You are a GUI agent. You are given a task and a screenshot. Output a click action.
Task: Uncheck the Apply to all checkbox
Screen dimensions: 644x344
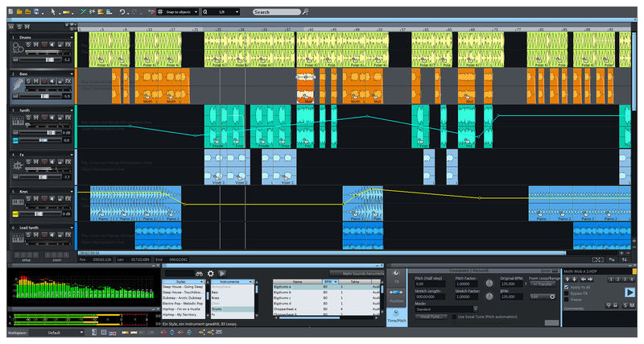tap(567, 287)
